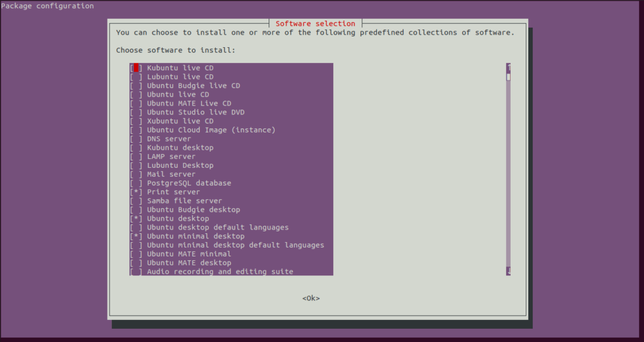The image size is (644, 342).
Task: Toggle the Ubuntu MATE minimal checkbox
Action: pos(136,254)
